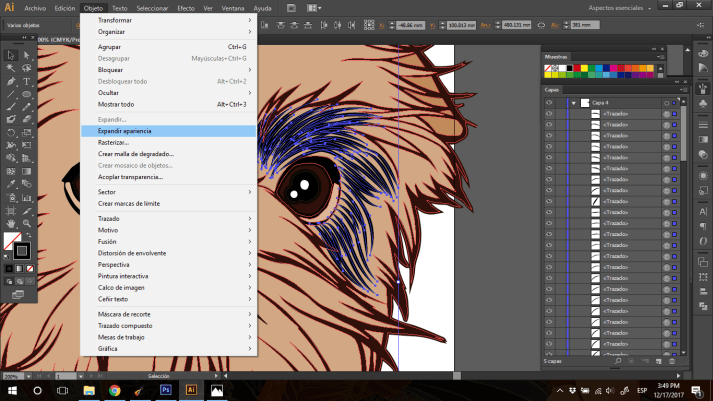
Task: Hide the first Trazado sublayer
Action: (x=549, y=114)
